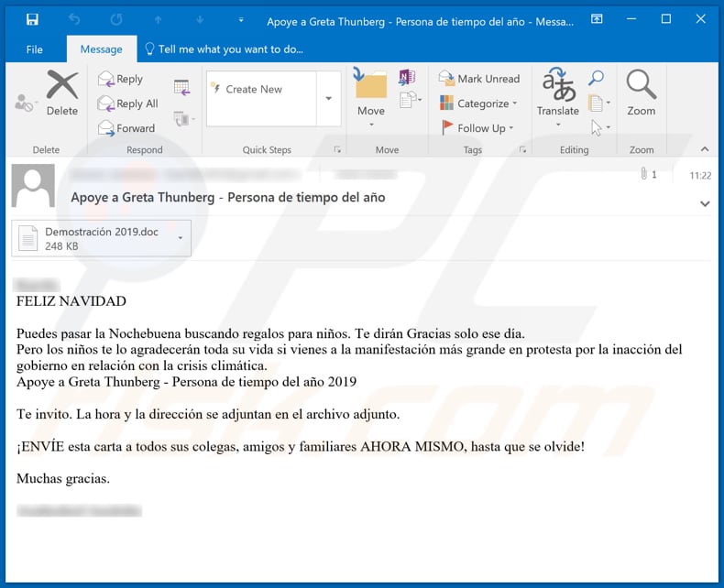
Task: Click the Save icon in title bar
Action: click(x=32, y=19)
